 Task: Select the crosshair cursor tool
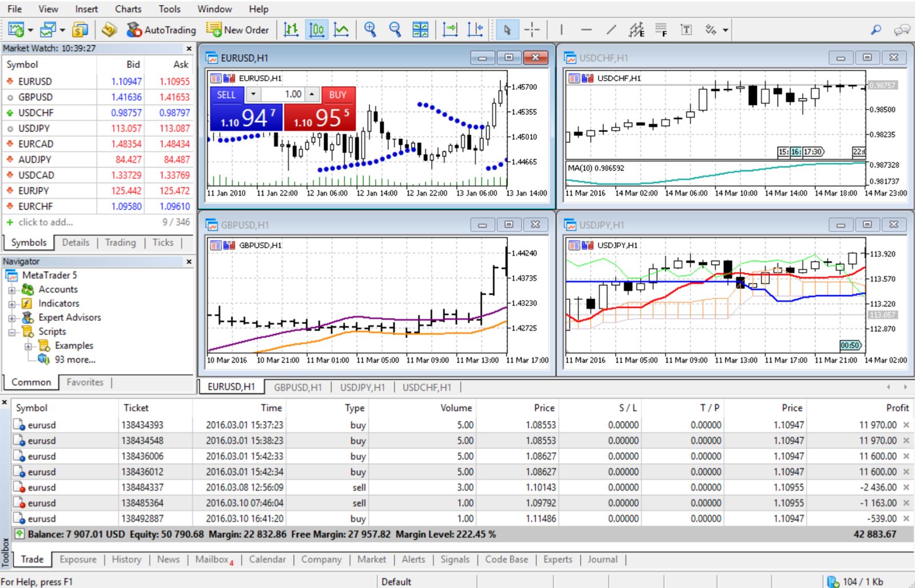[x=532, y=30]
